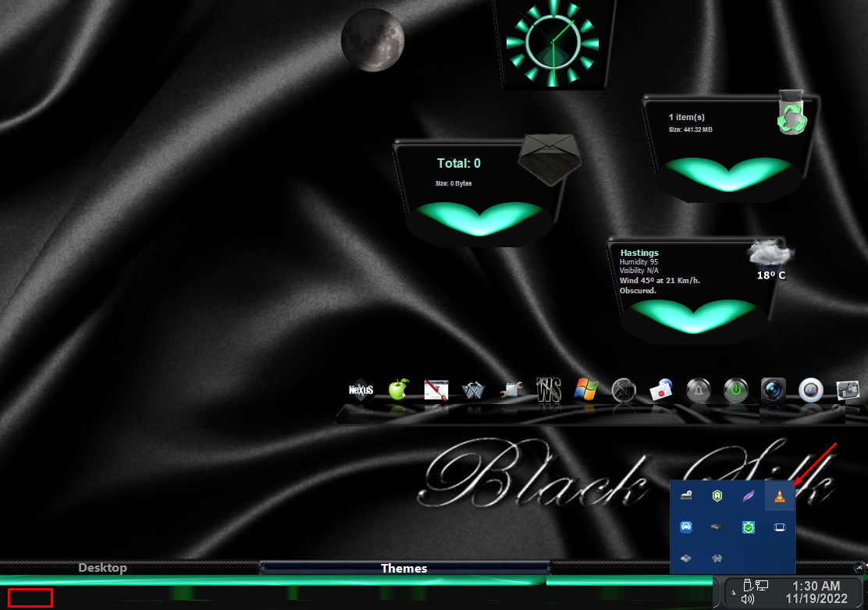Launch the Windows flag icon in dock
Viewport: 868px width, 610px height.
[586, 388]
